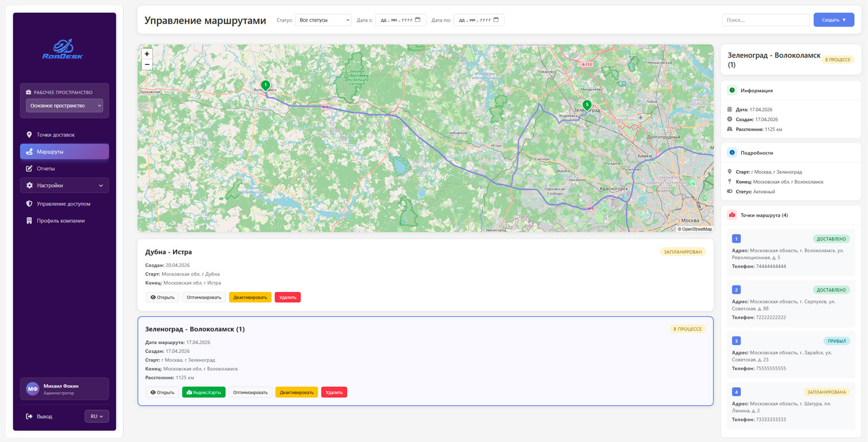
Task: Click the RoaDesk logo
Action: [62, 49]
